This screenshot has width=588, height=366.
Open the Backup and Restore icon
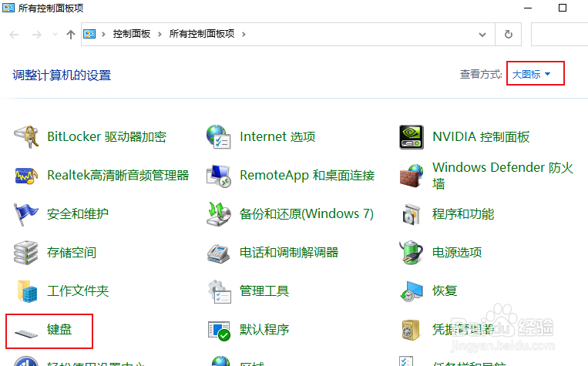(219, 214)
